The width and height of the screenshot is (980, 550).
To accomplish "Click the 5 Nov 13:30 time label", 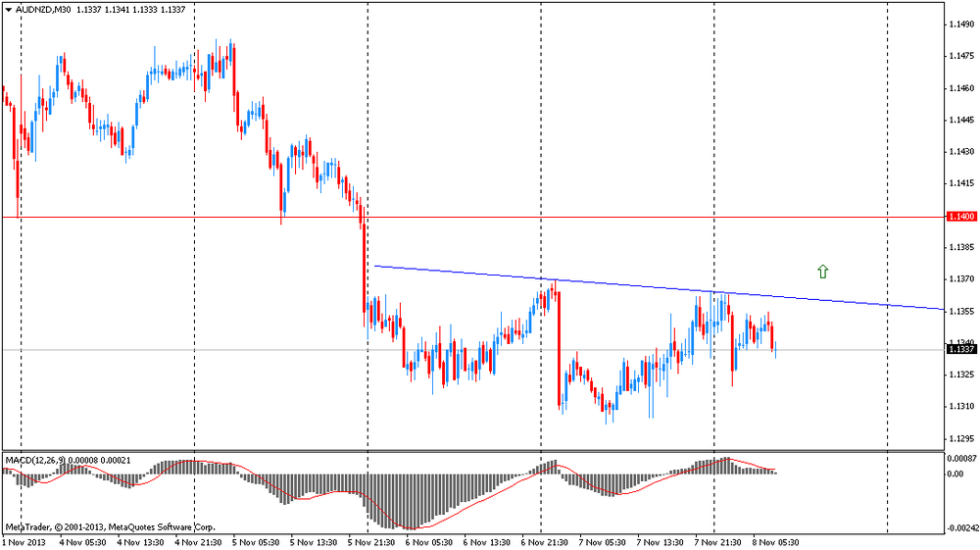I will tap(314, 542).
